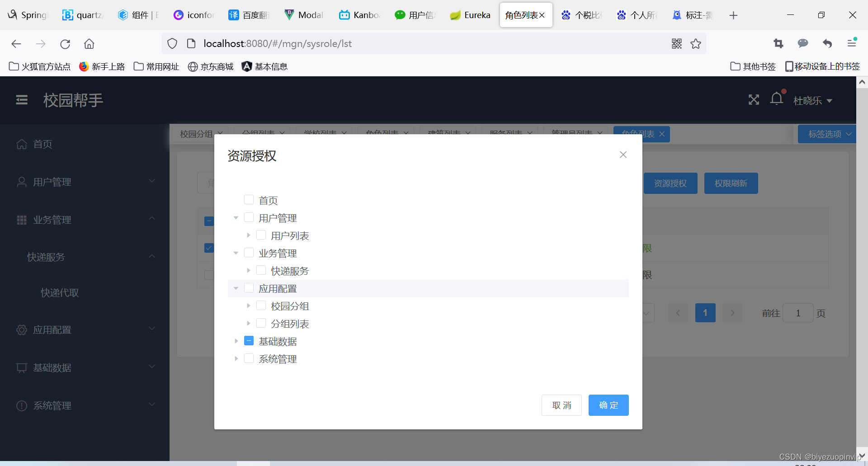The width and height of the screenshot is (868, 466).
Task: Click the 系统管理 alert icon in sidebar
Action: (21, 405)
